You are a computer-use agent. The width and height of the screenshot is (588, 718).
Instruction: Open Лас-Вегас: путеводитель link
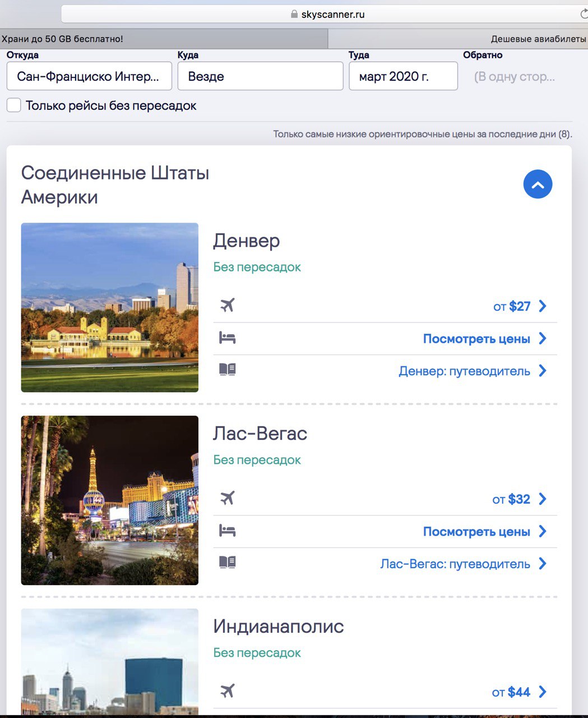point(455,564)
